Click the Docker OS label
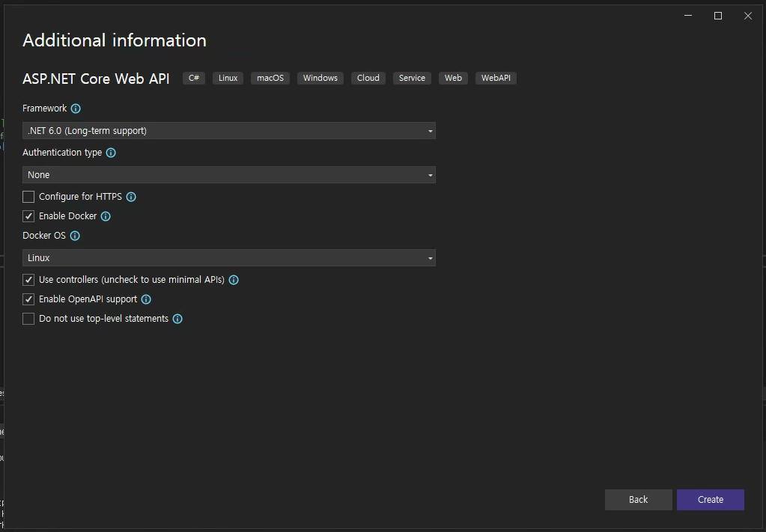Viewport: 766px width, 532px height. point(44,236)
